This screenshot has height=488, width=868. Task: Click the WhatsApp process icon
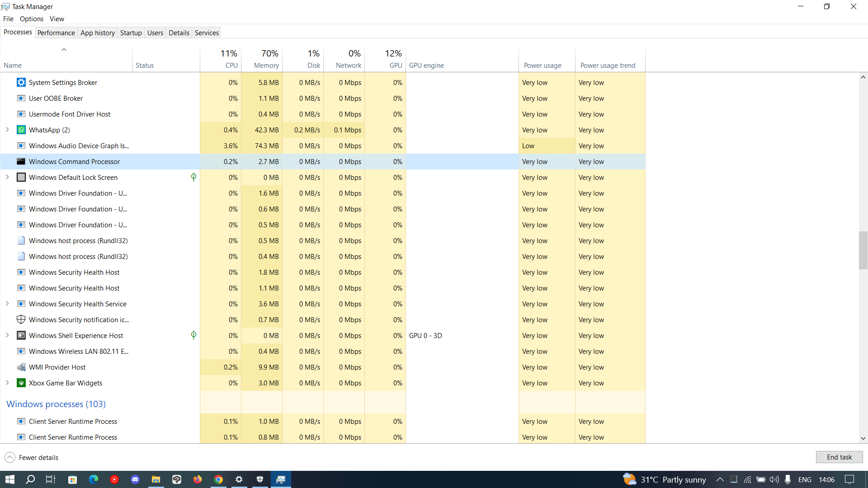point(21,130)
